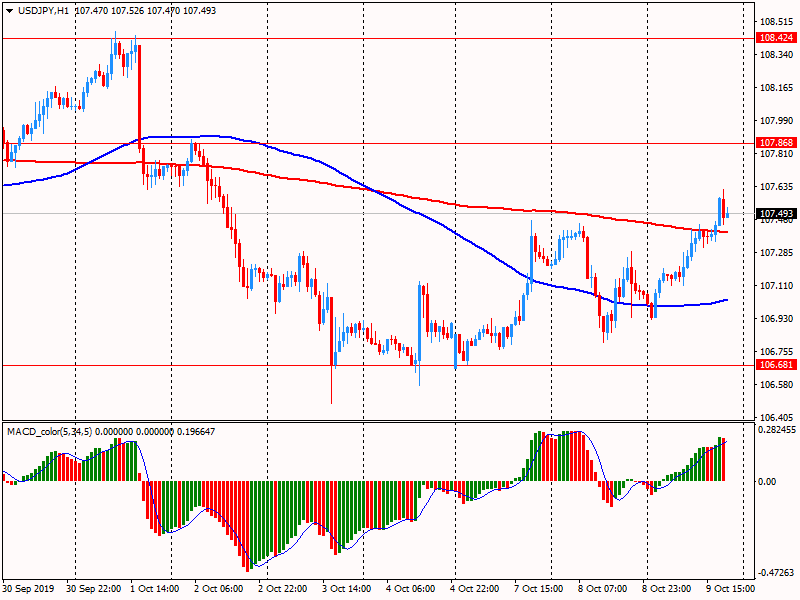Click the 108.424 red price label

[x=777, y=38]
